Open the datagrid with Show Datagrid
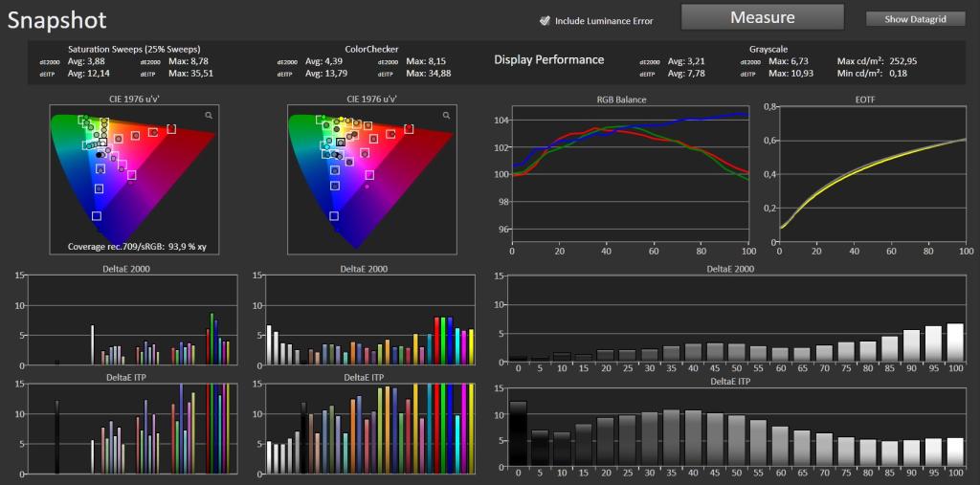Viewport: 980px width, 485px height. coord(916,19)
